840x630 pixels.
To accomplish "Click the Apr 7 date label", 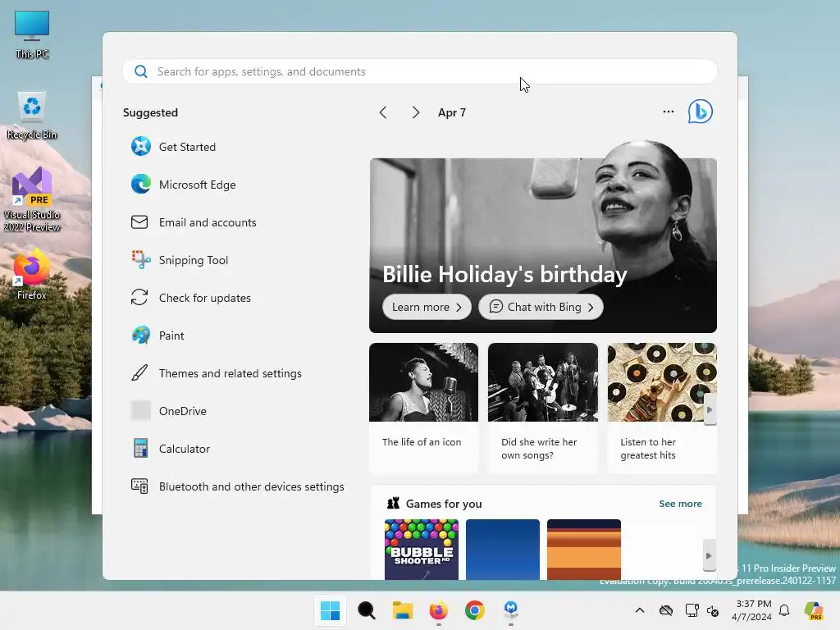I will point(452,112).
